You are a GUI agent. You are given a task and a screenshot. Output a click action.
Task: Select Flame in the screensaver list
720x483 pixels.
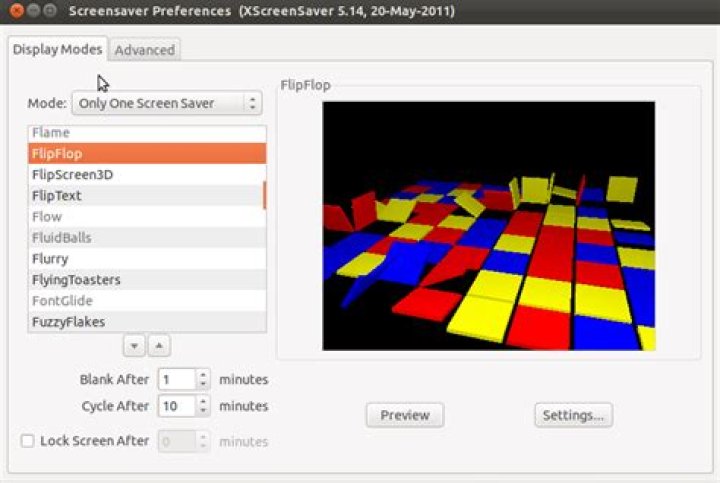[x=147, y=133]
